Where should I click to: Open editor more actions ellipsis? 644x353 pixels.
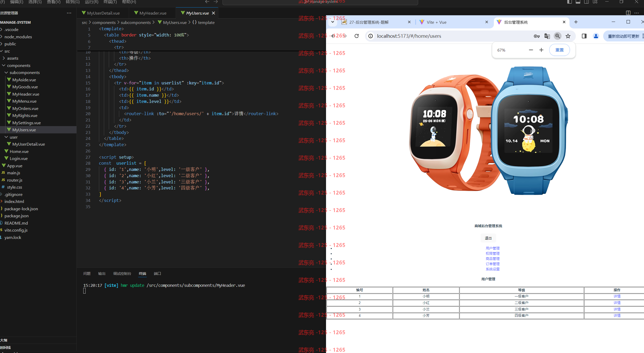pos(636,13)
